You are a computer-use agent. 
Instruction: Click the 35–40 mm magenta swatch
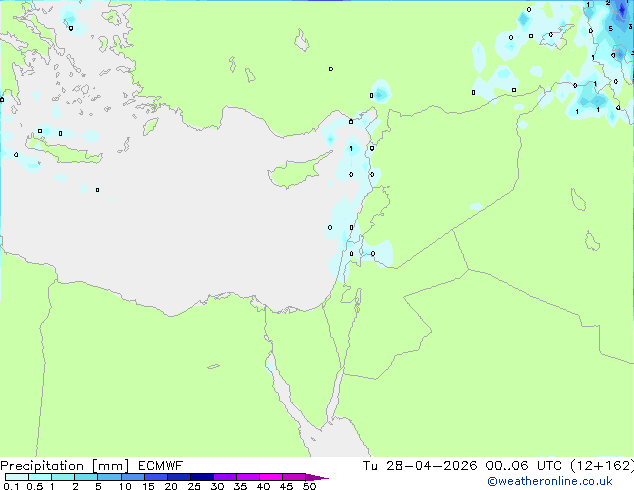[248, 477]
